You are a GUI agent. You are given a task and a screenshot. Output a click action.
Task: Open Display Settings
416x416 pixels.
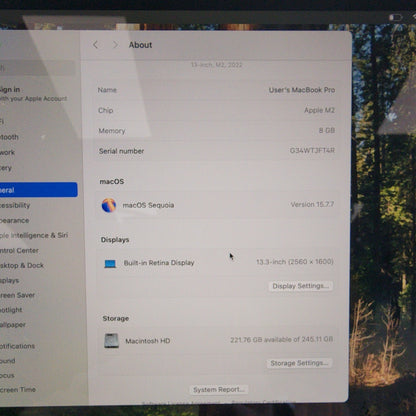300,286
